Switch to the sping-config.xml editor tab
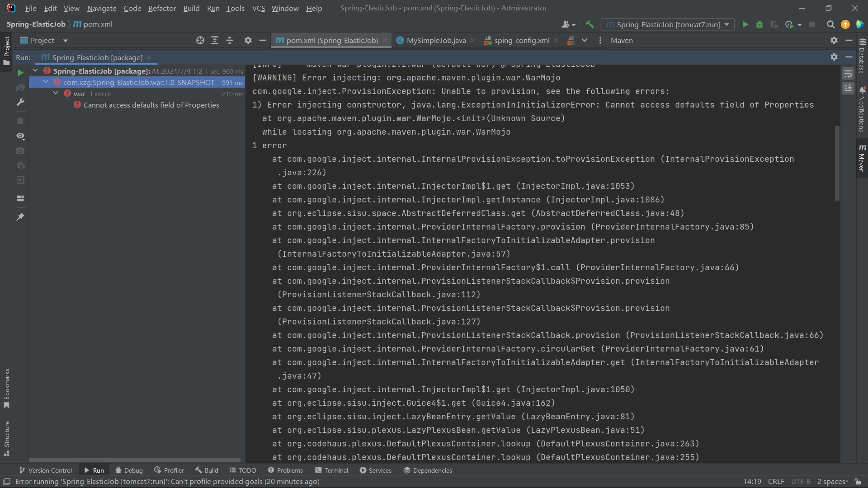 point(522,40)
